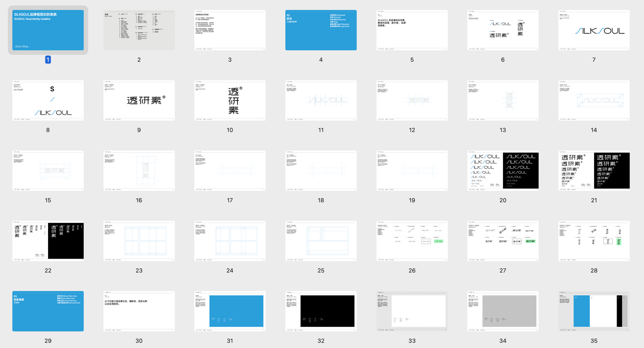Select slide 9 horizontal Chinese logo thumbnail

(x=139, y=100)
